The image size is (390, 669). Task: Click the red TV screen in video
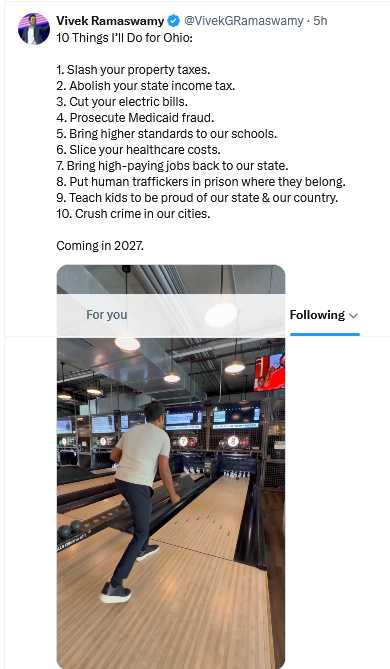pos(270,372)
